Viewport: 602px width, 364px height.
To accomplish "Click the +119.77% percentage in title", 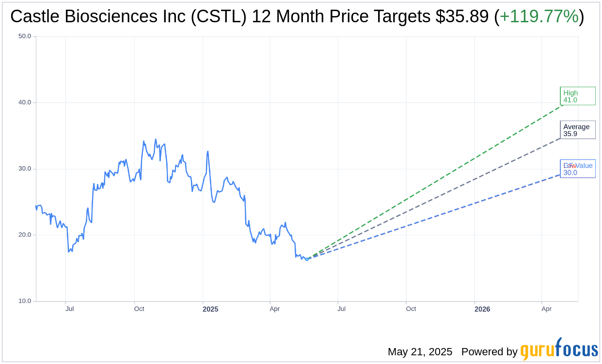I will click(539, 16).
